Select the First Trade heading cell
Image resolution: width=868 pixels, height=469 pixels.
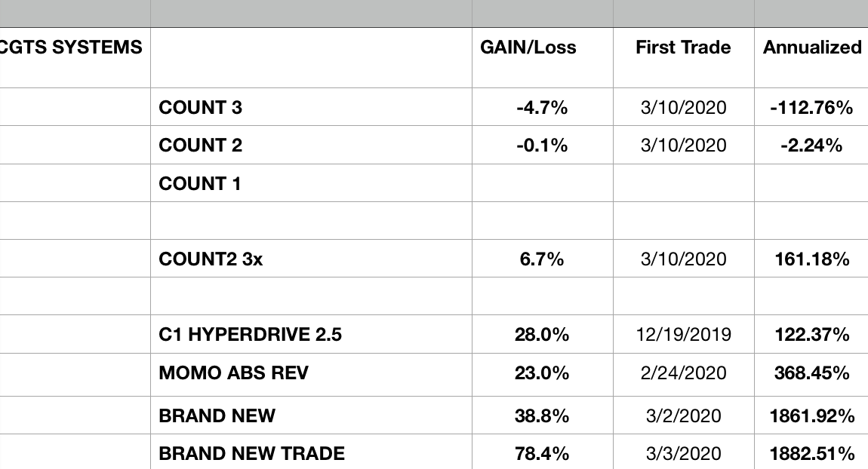683,48
